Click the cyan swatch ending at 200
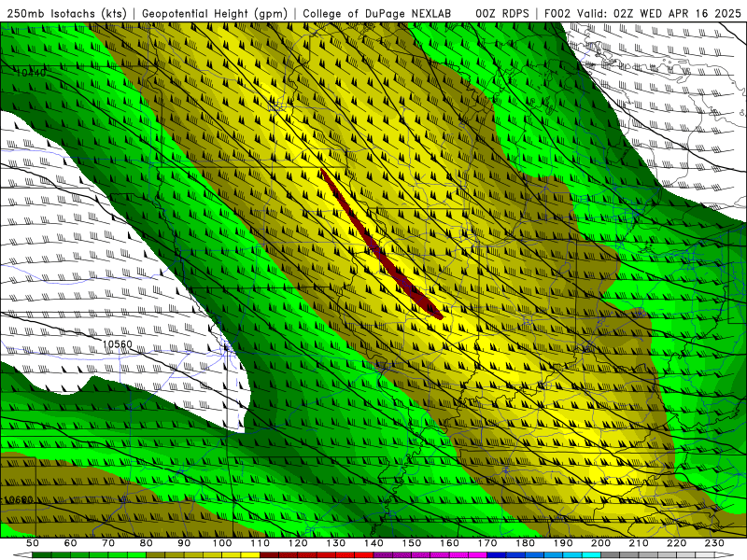 tap(591, 555)
